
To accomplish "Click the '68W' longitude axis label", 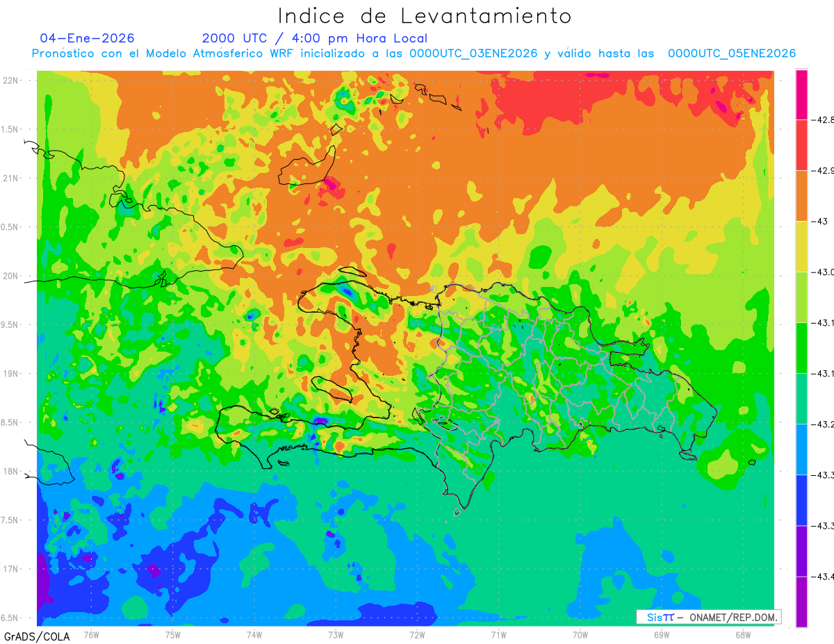I will (743, 634).
